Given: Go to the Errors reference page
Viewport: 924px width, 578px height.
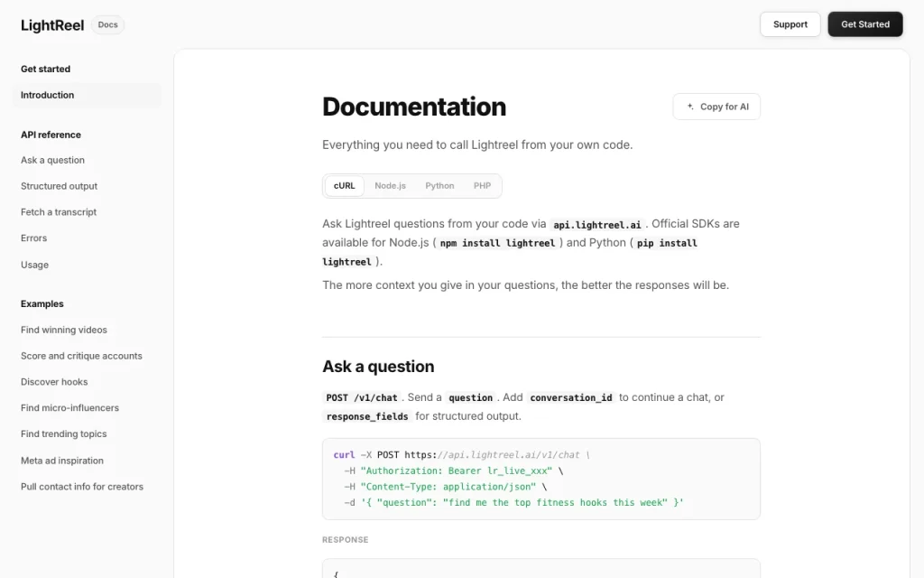Looking at the screenshot, I should 33,238.
